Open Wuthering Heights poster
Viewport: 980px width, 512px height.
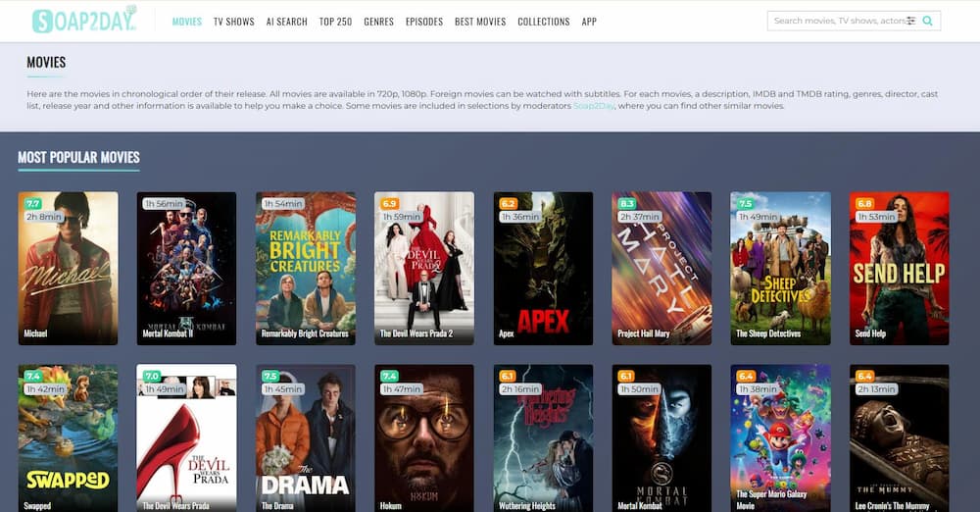(543, 438)
